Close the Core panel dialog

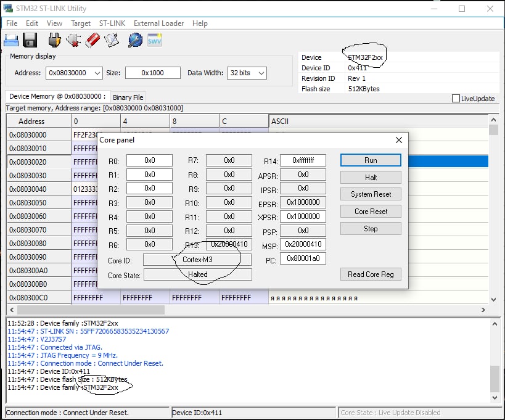pyautogui.click(x=399, y=140)
